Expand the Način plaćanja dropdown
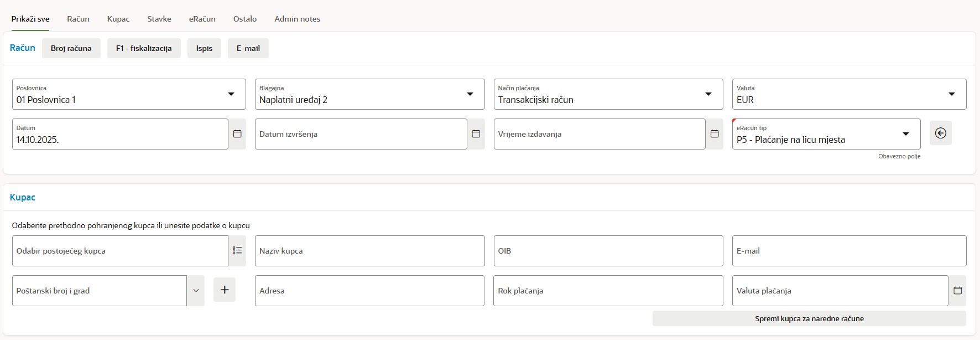The width and height of the screenshot is (980, 340). (x=708, y=94)
